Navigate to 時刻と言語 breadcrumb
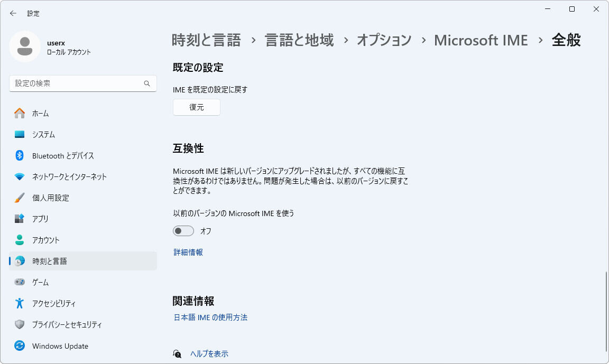 point(206,40)
